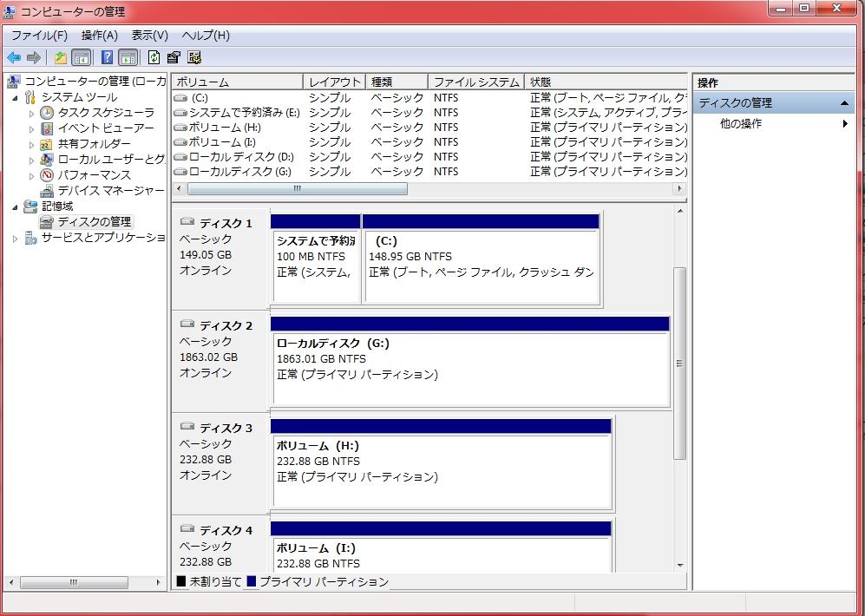The image size is (865, 616).
Task: Select システムで予約済み (E:) volume row
Action: (x=429, y=113)
